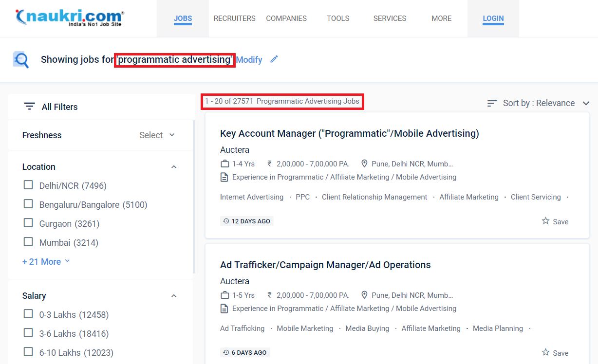598x364 pixels.
Task: Click the All Filters heading
Action: pyautogui.click(x=59, y=107)
